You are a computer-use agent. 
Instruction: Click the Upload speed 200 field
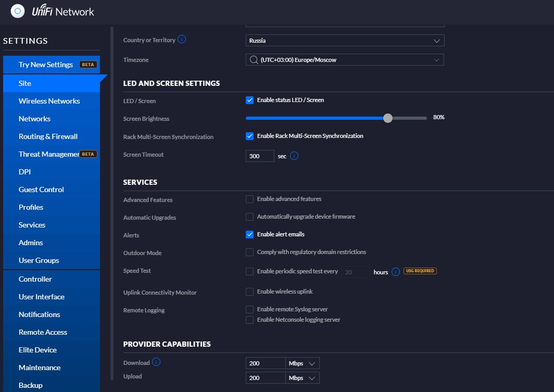266,378
